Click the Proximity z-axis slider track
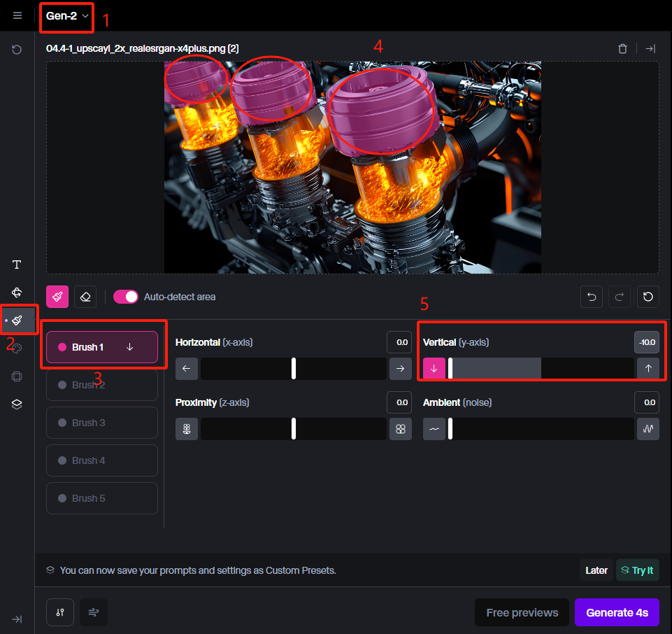Image resolution: width=672 pixels, height=634 pixels. coord(294,429)
